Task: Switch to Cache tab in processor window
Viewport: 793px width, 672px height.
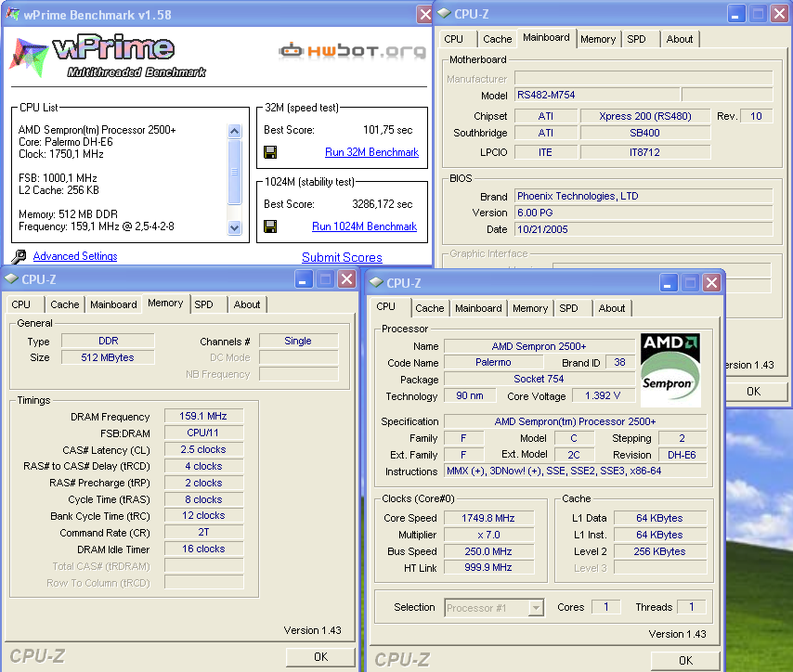Action: [429, 308]
